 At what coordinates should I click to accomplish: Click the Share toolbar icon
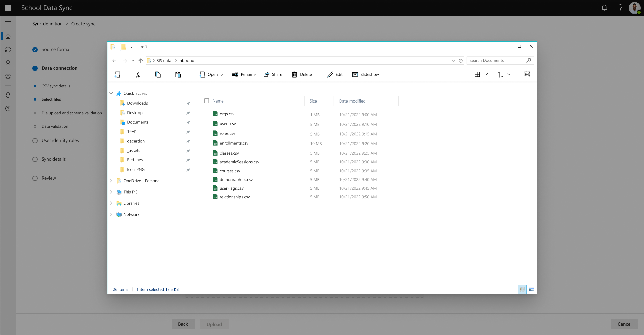[273, 75]
